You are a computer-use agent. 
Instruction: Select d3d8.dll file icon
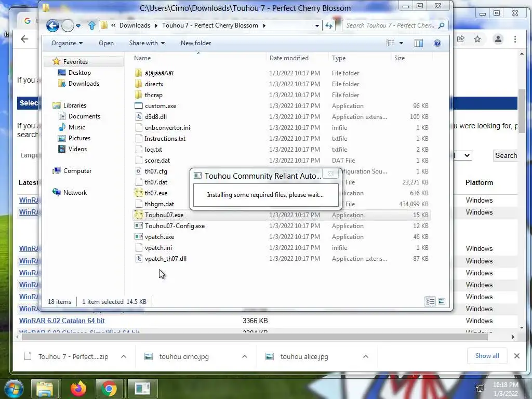138,117
